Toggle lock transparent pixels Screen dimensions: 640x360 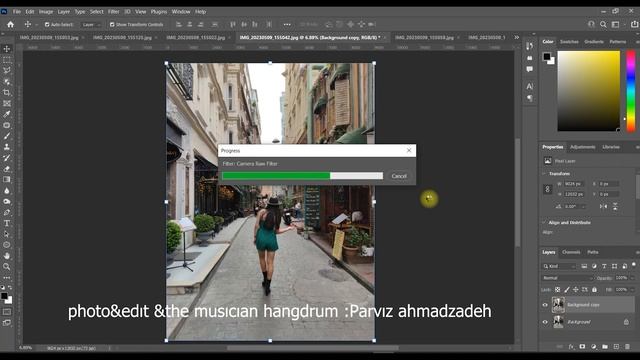point(558,289)
